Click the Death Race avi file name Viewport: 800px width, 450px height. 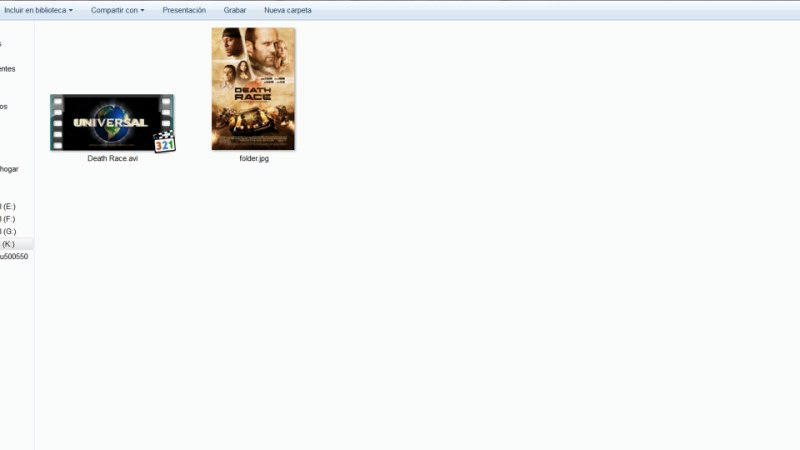[x=113, y=159]
